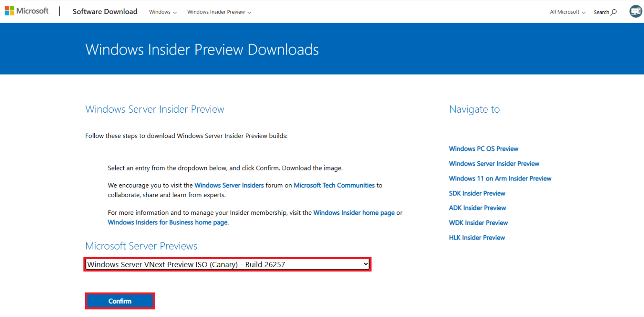Click the WDK Insider Preview link
The height and width of the screenshot is (317, 644).
click(x=478, y=222)
